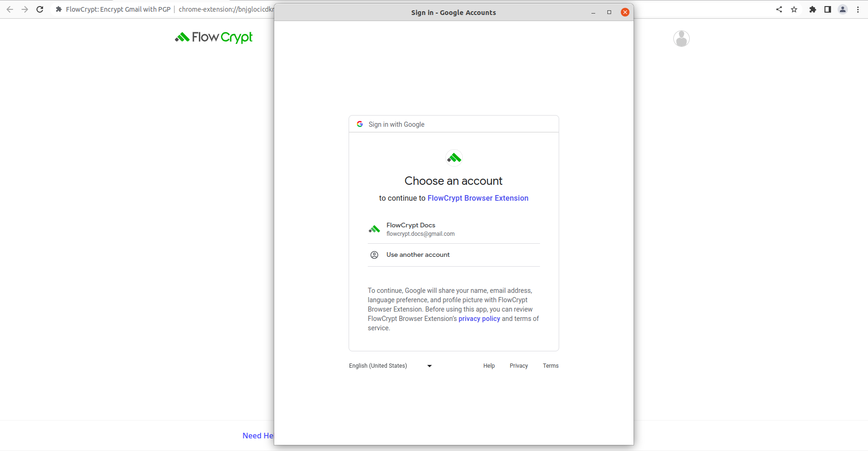Toggle Chrome side panel icon
Image resolution: width=868 pixels, height=451 pixels.
pos(828,9)
